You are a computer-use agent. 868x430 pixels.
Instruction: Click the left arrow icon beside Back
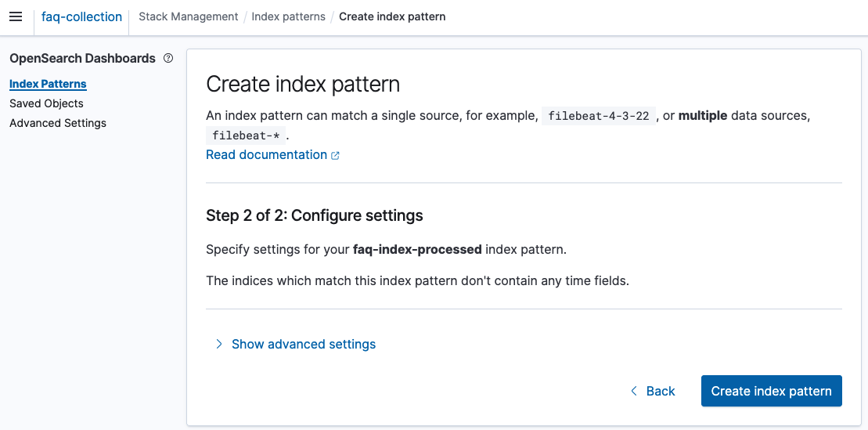click(x=634, y=391)
